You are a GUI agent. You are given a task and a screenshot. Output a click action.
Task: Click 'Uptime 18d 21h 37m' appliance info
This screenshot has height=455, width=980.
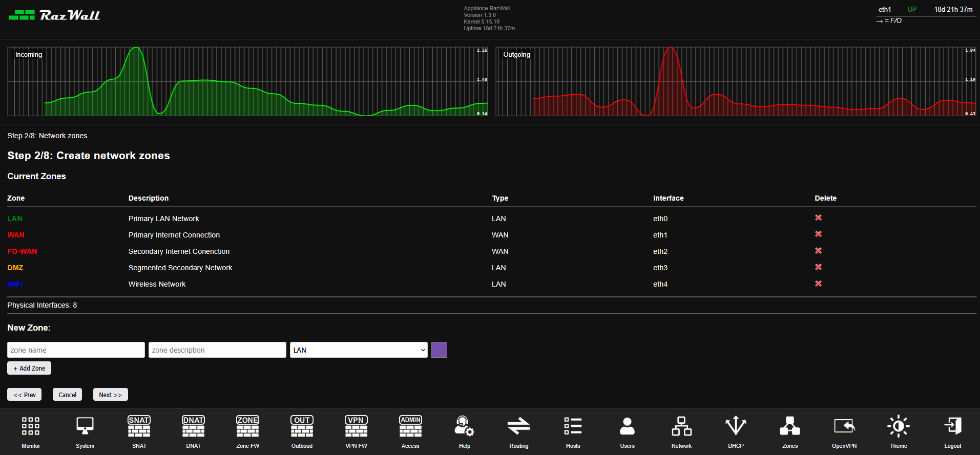[489, 28]
